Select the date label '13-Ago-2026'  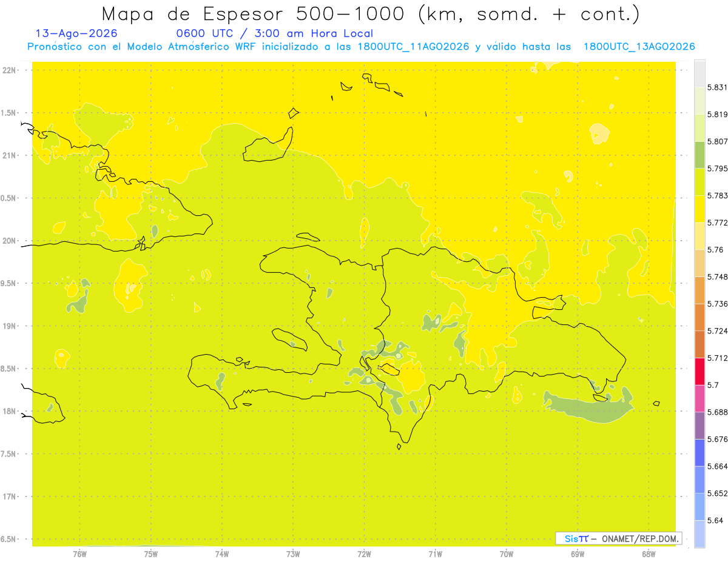pyautogui.click(x=76, y=33)
